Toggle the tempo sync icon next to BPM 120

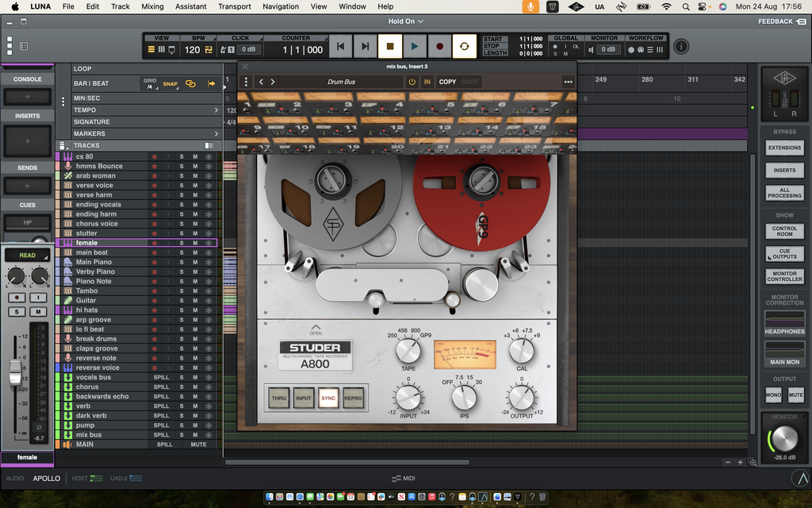point(209,50)
